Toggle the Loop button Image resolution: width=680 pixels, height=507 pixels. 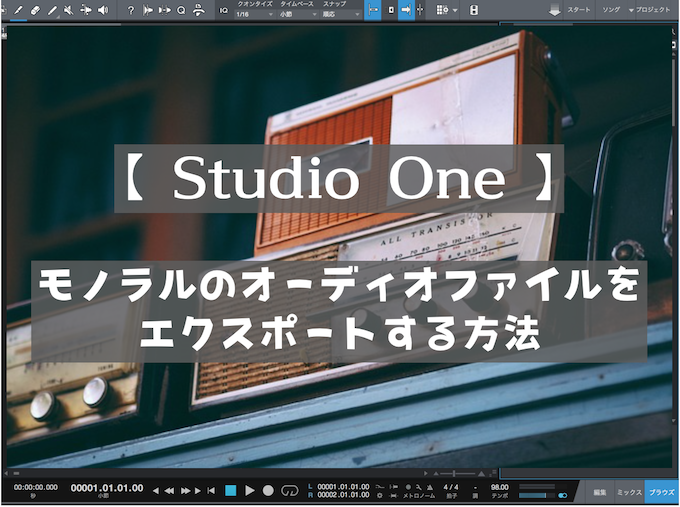click(290, 491)
